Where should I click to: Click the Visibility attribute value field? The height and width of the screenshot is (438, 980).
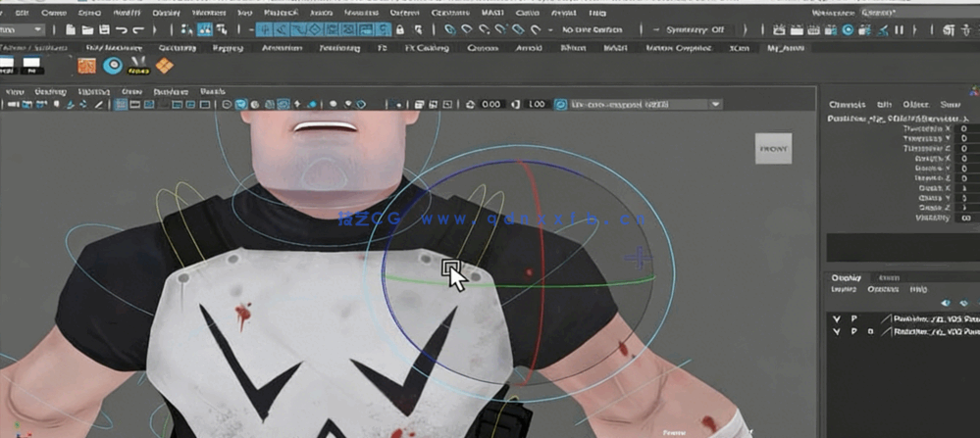(x=966, y=218)
